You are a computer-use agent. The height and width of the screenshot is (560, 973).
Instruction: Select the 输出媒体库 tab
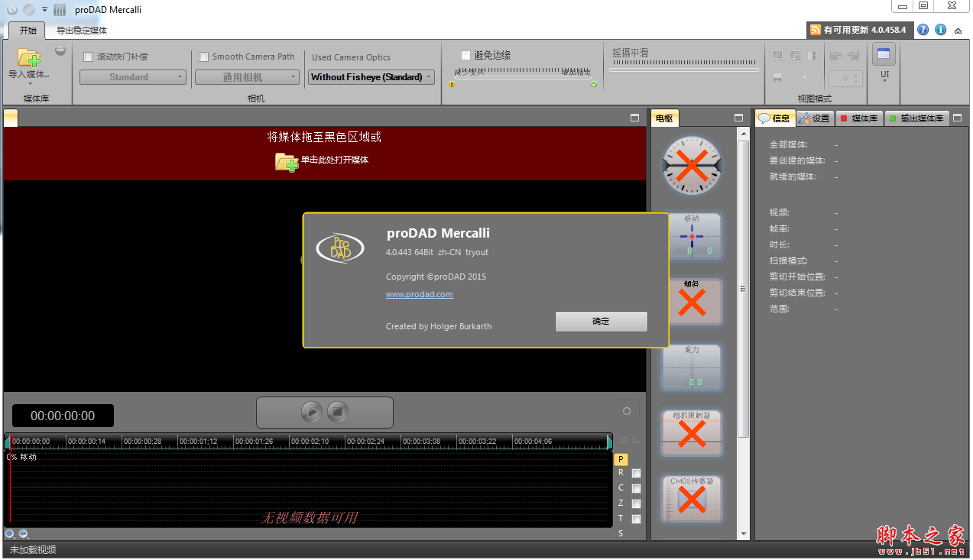point(916,118)
